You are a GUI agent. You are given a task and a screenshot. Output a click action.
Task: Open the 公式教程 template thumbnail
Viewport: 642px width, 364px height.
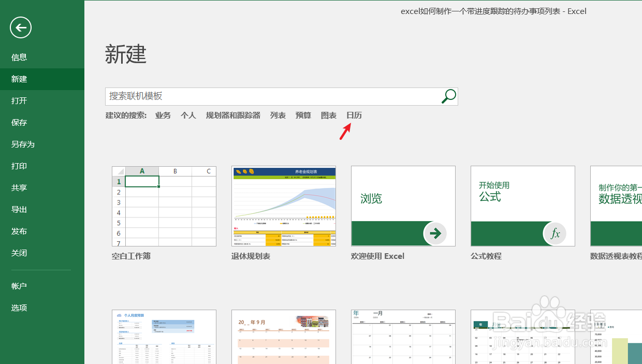(523, 206)
